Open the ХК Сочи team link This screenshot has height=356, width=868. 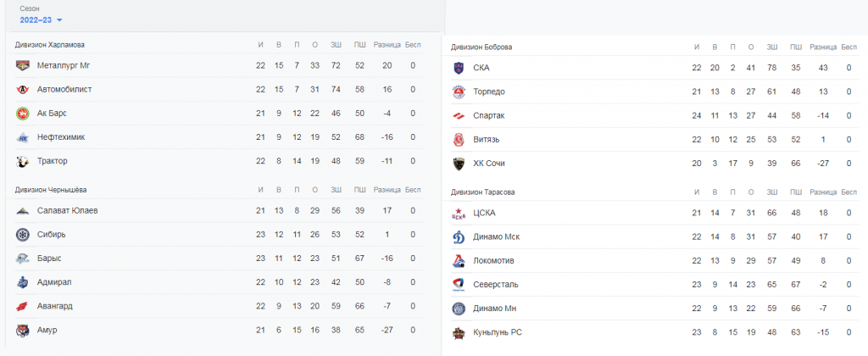click(489, 164)
